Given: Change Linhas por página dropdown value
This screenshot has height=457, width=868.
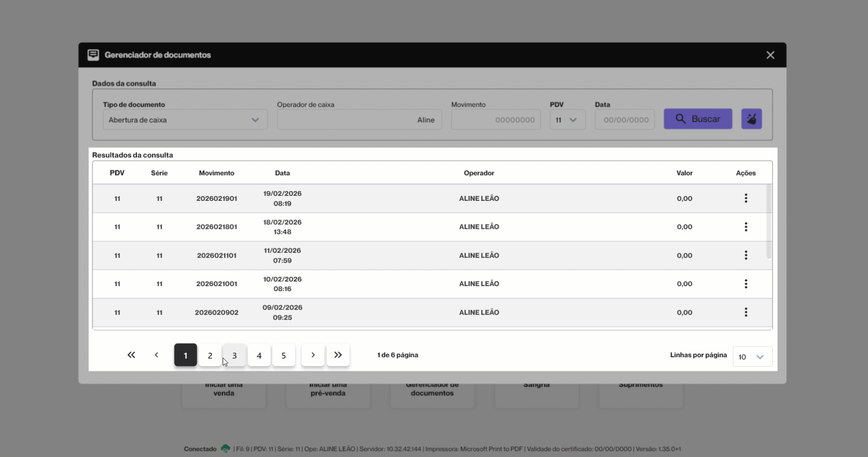Looking at the screenshot, I should click(752, 357).
